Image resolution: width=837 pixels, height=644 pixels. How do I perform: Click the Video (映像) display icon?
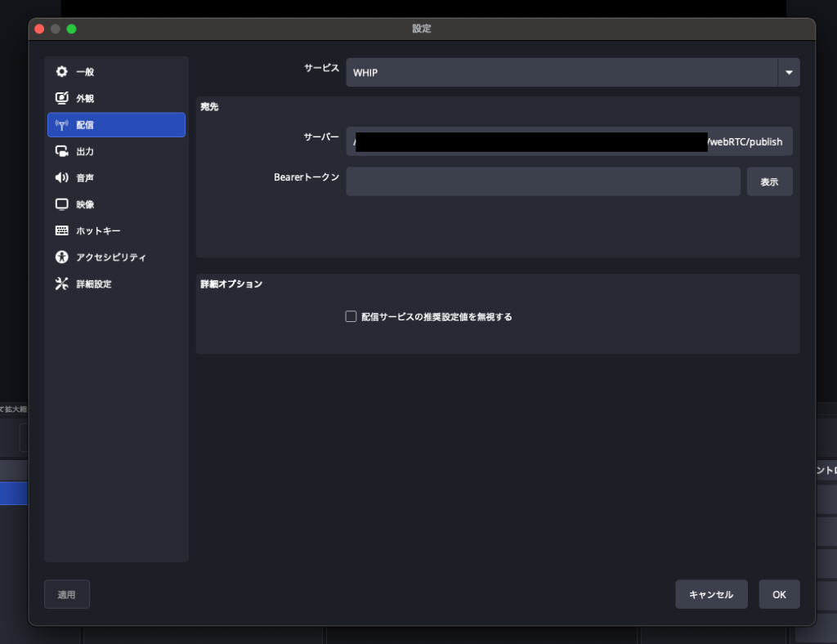(61, 204)
